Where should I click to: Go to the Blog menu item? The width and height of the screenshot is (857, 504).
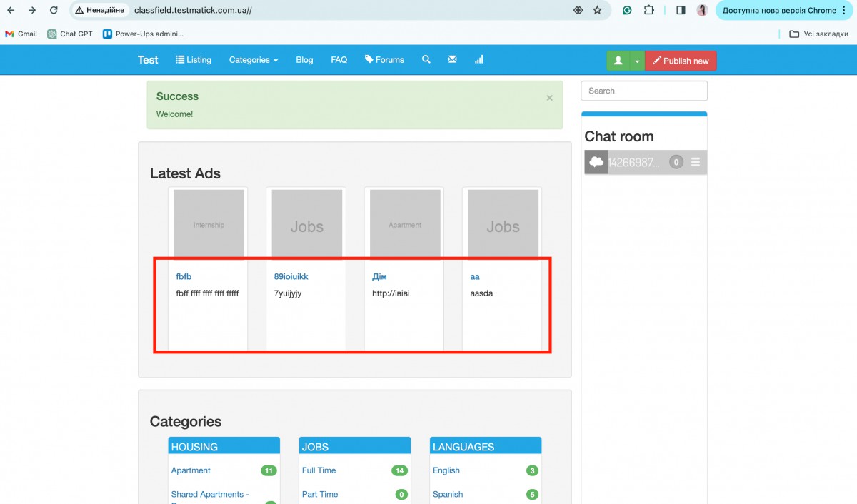tap(304, 60)
